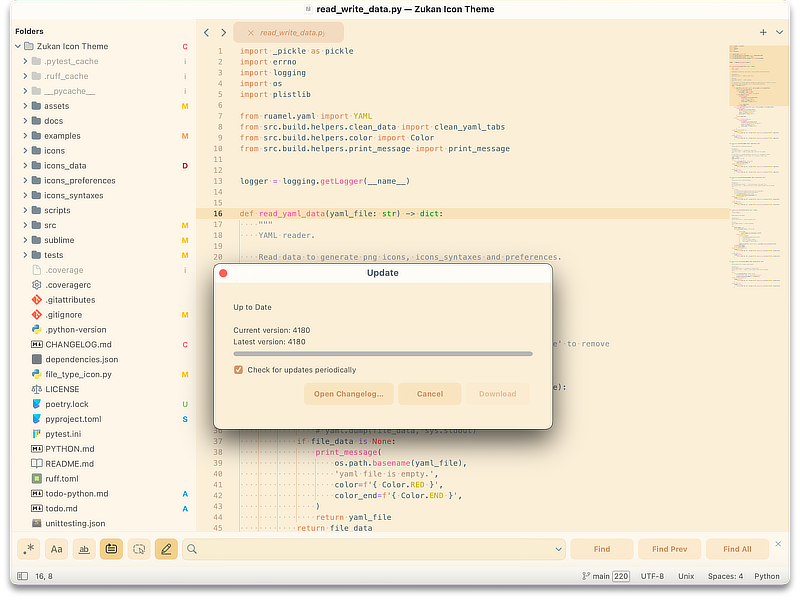The image size is (800, 600).
Task: Click CHANGELOG.md markdown icon
Action: point(37,344)
